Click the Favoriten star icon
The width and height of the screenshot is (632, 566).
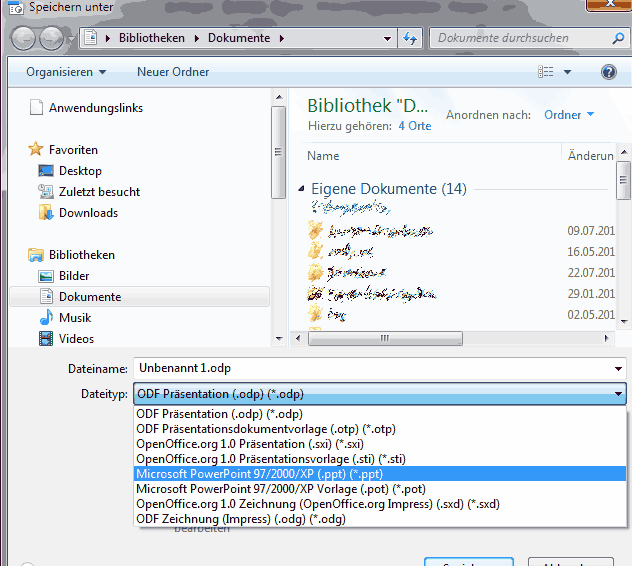36,149
